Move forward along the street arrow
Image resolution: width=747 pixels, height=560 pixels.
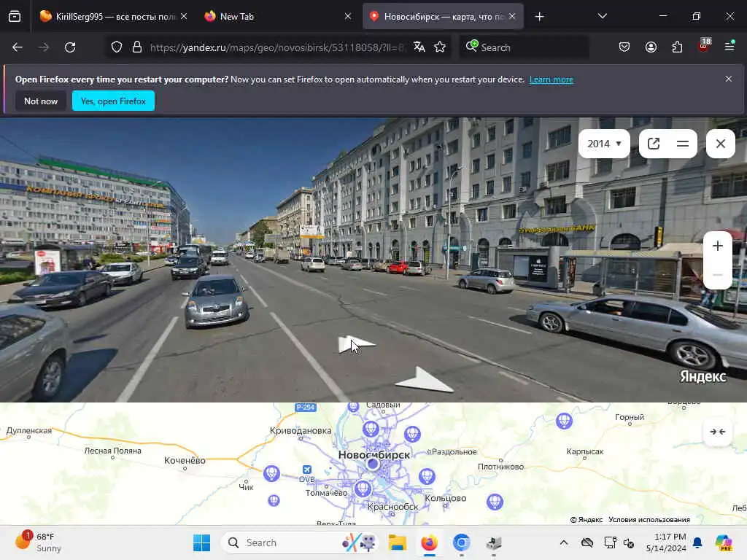356,344
